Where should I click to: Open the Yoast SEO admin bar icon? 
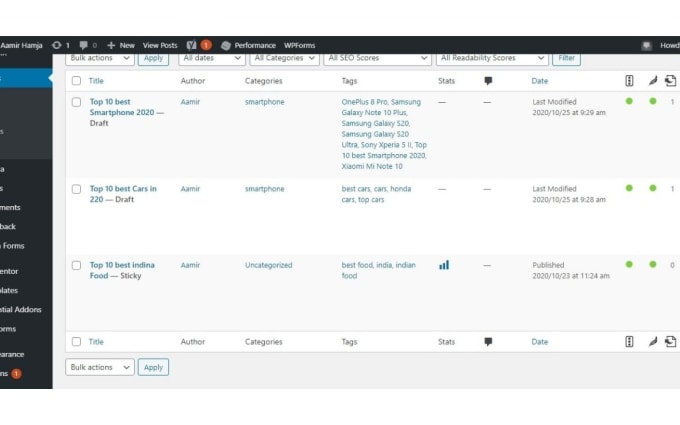(191, 45)
